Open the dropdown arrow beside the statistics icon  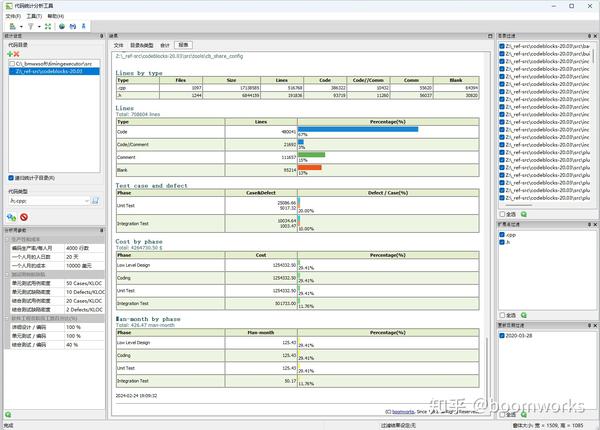point(21,27)
